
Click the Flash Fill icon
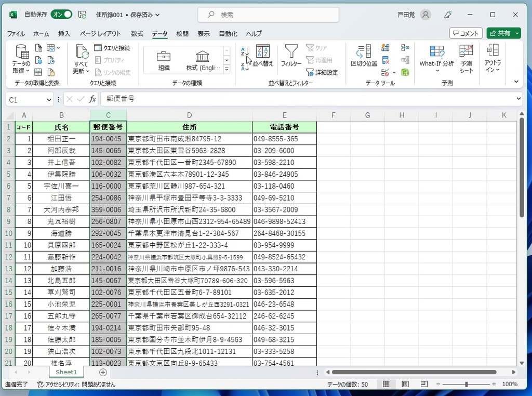click(x=385, y=47)
